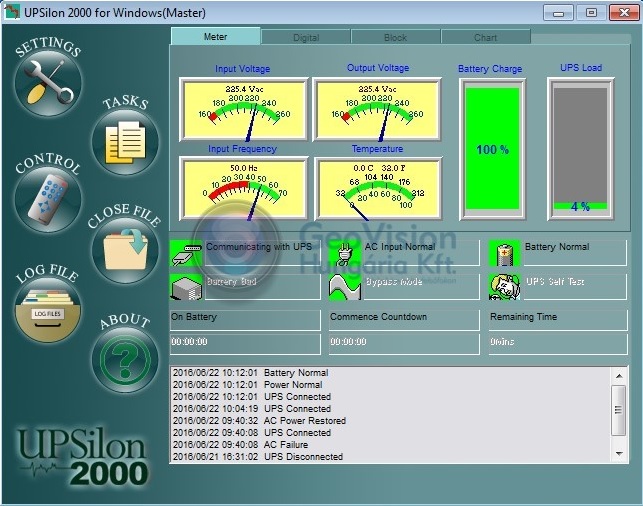
Task: Switch to the Digital tab
Action: (x=306, y=37)
